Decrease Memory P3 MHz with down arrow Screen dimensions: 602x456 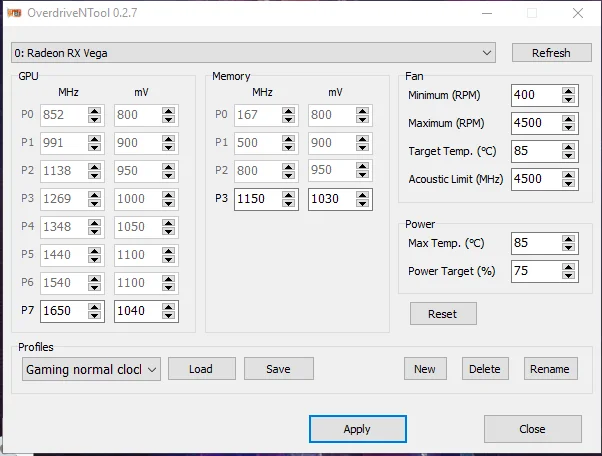coord(288,204)
